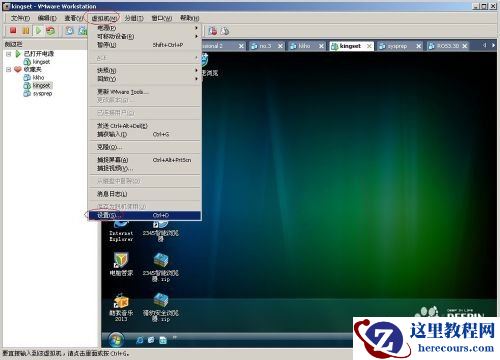Screen dimensions: 500x360
Task: Click the heart favorites icon in sidebar
Action: point(18,69)
